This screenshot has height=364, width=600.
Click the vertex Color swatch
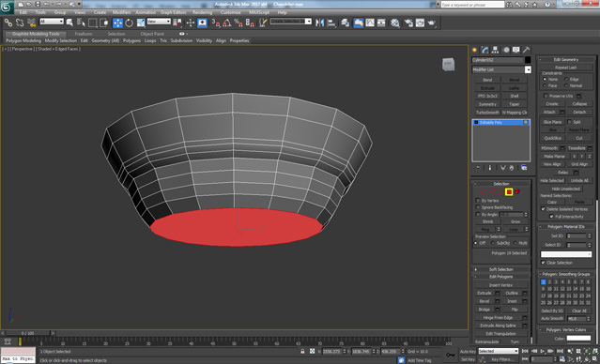pos(579,339)
